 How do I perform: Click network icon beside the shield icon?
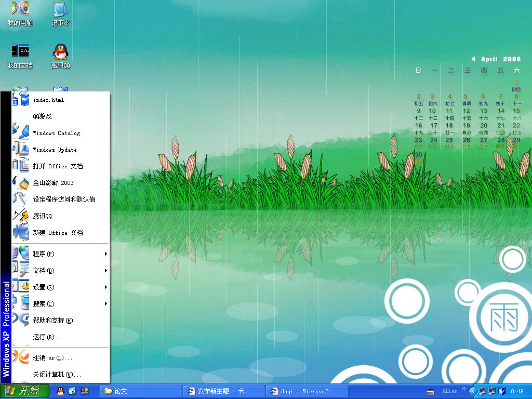tap(492, 391)
